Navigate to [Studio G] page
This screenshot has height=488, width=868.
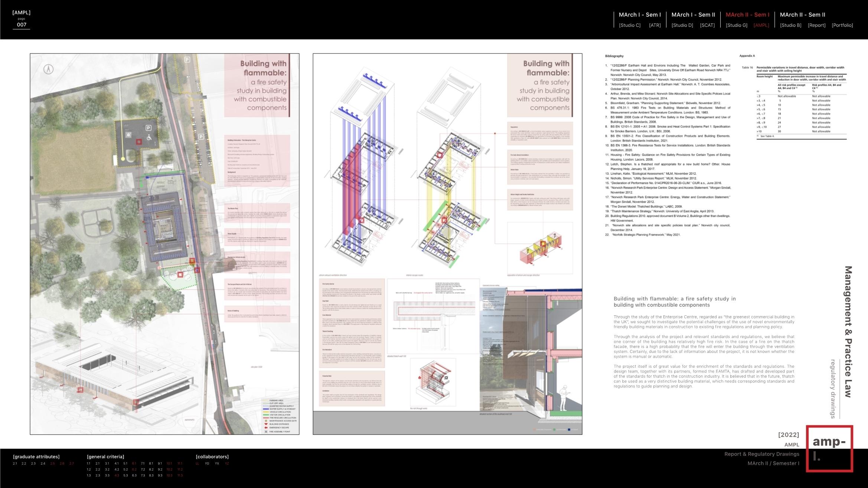(736, 25)
